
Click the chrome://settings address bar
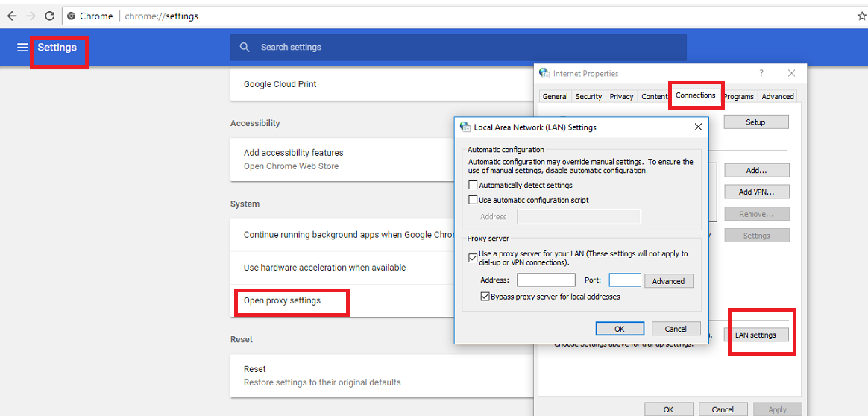click(459, 16)
